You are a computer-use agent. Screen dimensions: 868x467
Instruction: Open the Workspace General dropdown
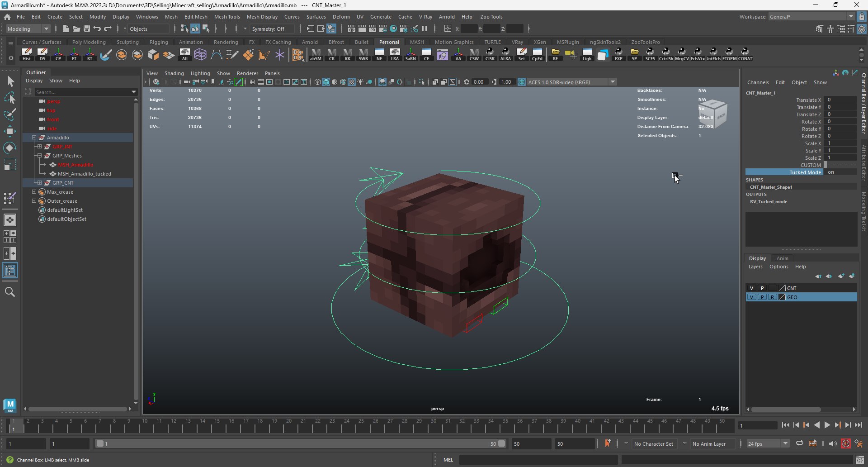(811, 17)
